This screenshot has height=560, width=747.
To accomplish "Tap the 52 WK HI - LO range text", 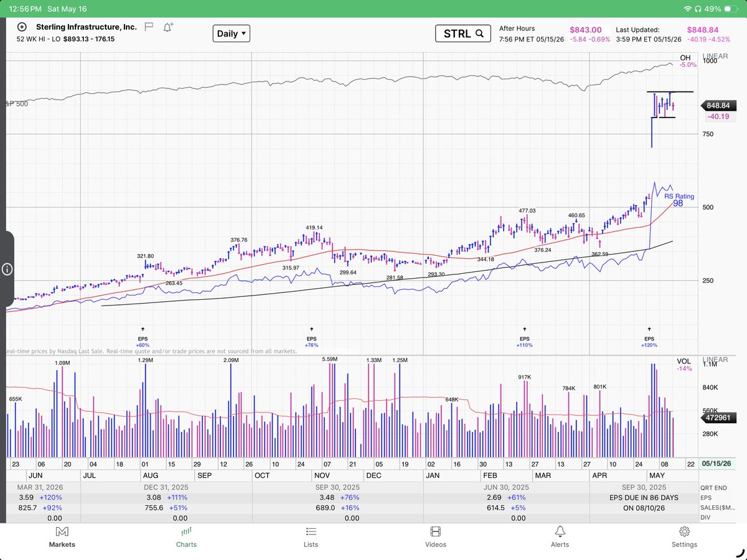I will click(x=66, y=39).
